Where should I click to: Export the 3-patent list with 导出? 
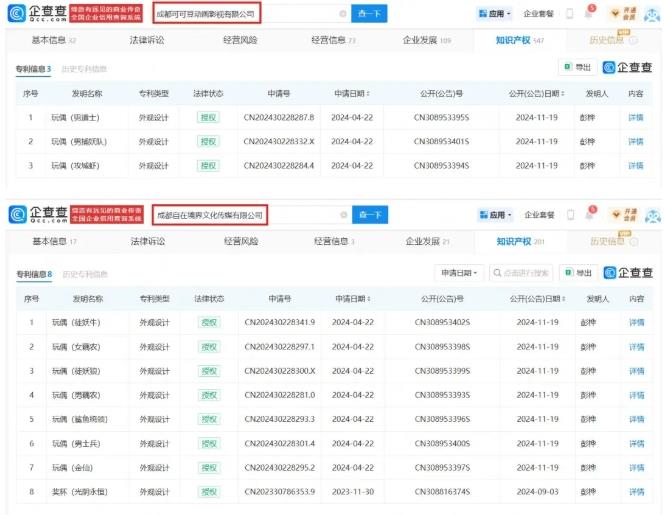[x=578, y=67]
